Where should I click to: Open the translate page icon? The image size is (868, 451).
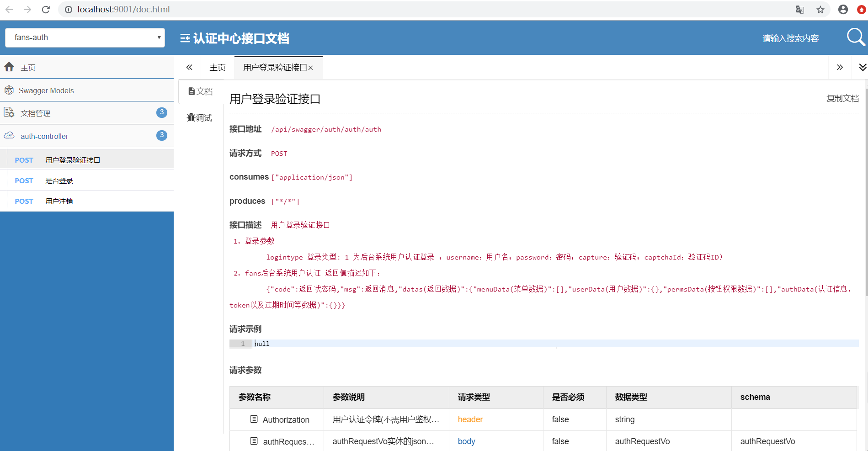[x=799, y=10]
